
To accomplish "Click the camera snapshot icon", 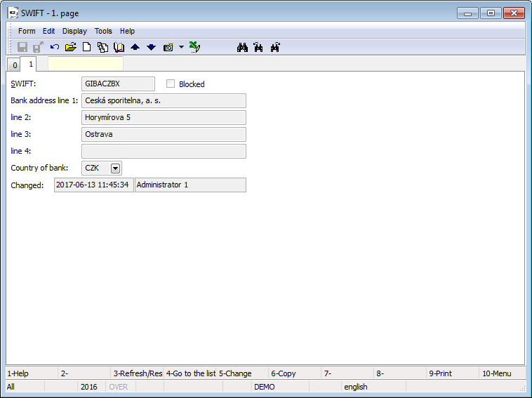I will pyautogui.click(x=168, y=47).
